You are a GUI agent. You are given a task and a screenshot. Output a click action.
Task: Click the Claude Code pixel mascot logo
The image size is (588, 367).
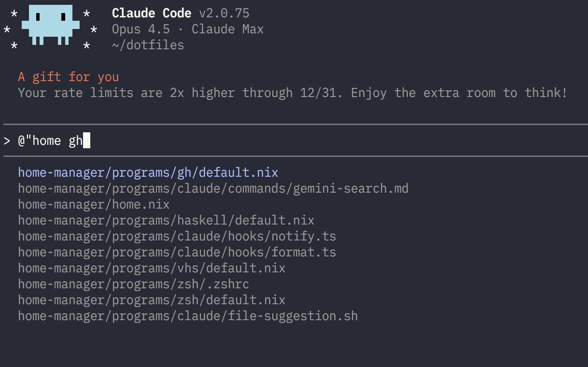pyautogui.click(x=50, y=25)
